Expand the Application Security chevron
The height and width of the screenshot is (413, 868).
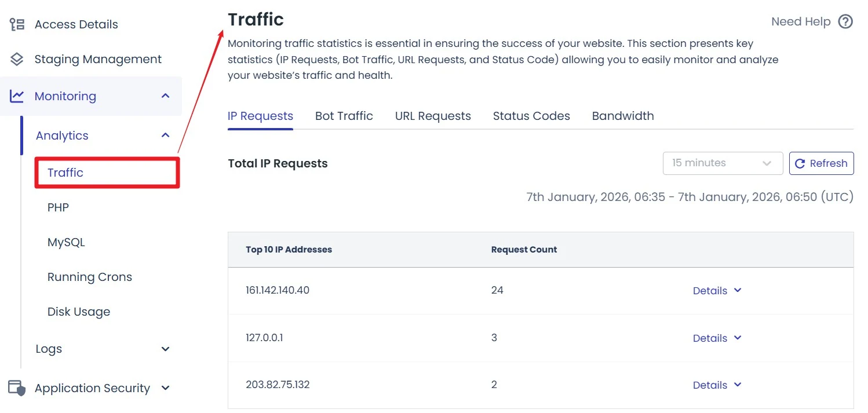(166, 388)
